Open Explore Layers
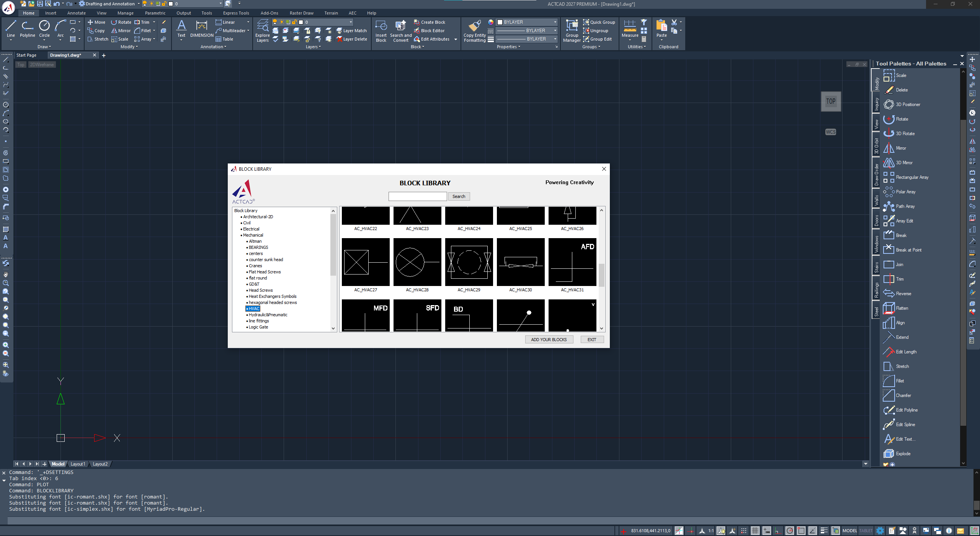 coord(263,31)
